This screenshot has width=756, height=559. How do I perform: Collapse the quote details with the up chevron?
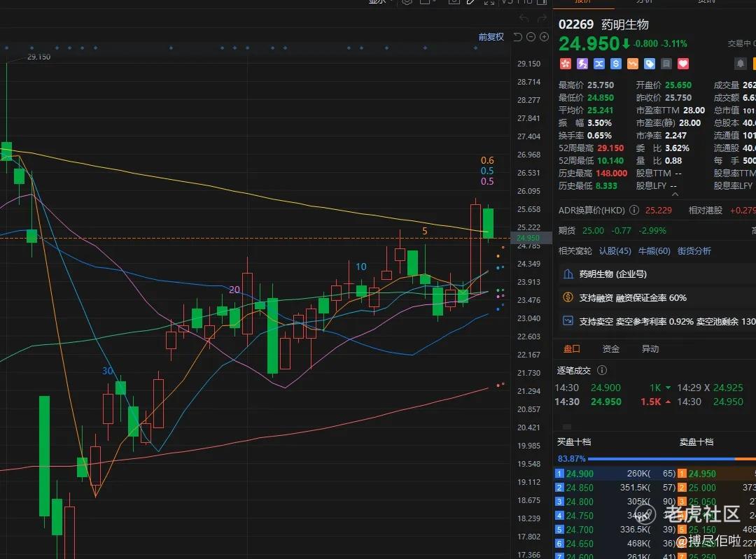[x=675, y=194]
